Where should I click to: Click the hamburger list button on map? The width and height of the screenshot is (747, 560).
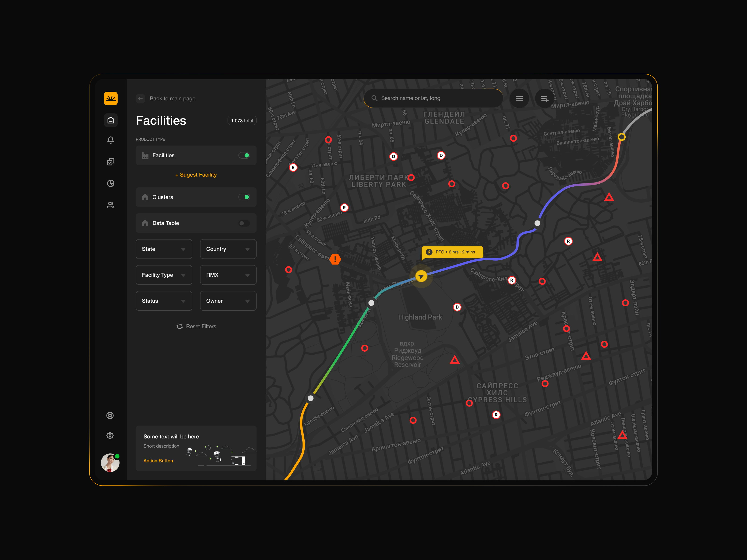519,98
